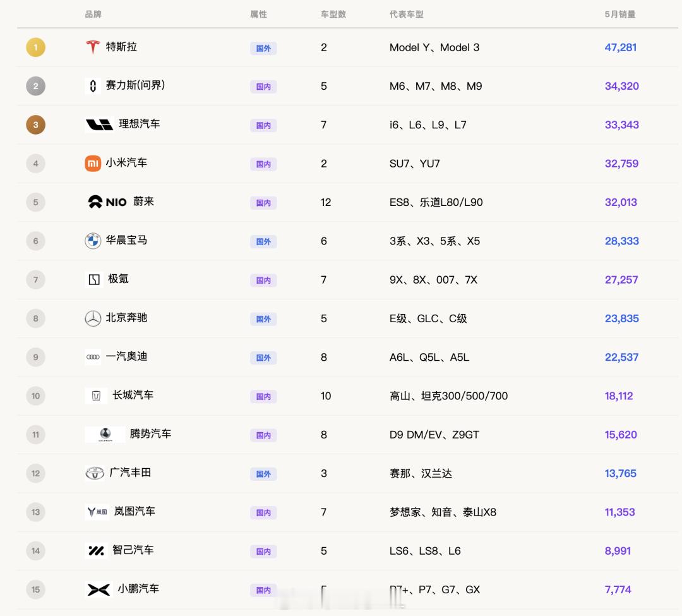Click the Mercedes logo next to 北京奔驰
The height and width of the screenshot is (616, 682).
pos(93,318)
